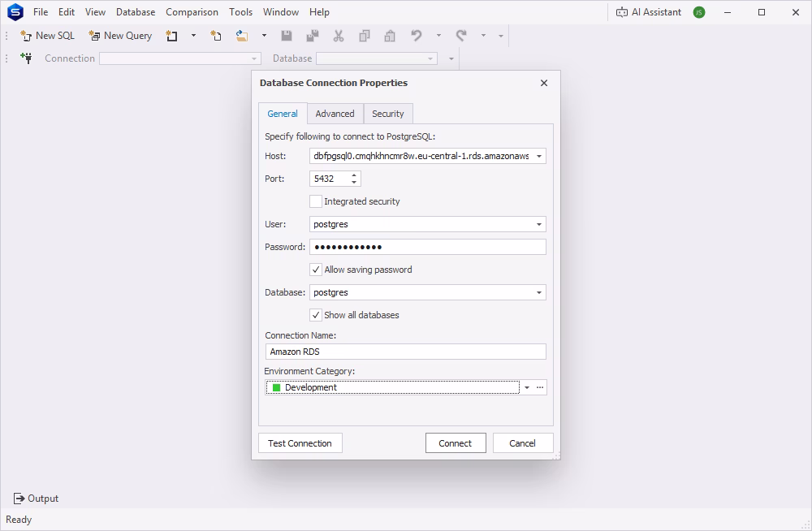Screen dimensions: 812x531
Task: Open the main toolbar overflow options arrow
Action: click(501, 36)
